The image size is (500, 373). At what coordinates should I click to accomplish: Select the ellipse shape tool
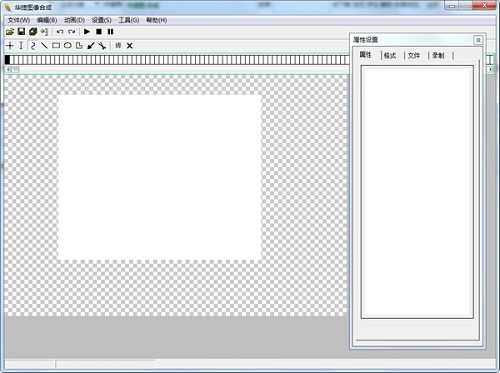pyautogui.click(x=68, y=45)
